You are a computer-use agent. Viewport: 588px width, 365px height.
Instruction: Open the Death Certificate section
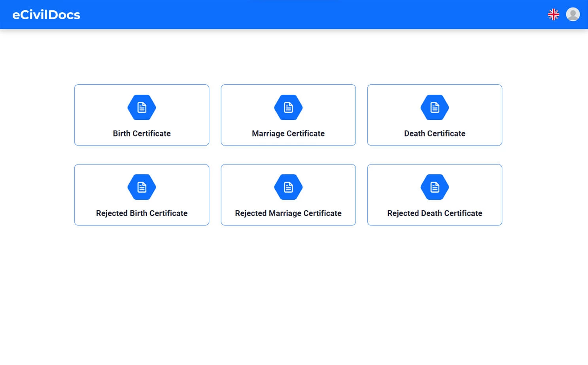click(x=434, y=115)
